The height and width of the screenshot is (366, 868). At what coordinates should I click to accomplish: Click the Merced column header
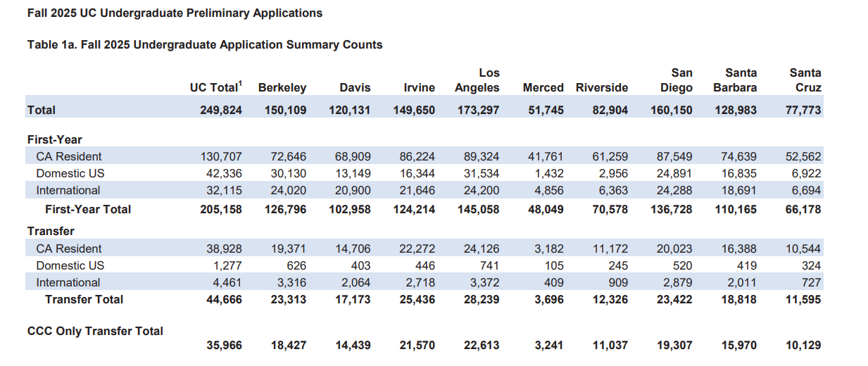pyautogui.click(x=543, y=88)
